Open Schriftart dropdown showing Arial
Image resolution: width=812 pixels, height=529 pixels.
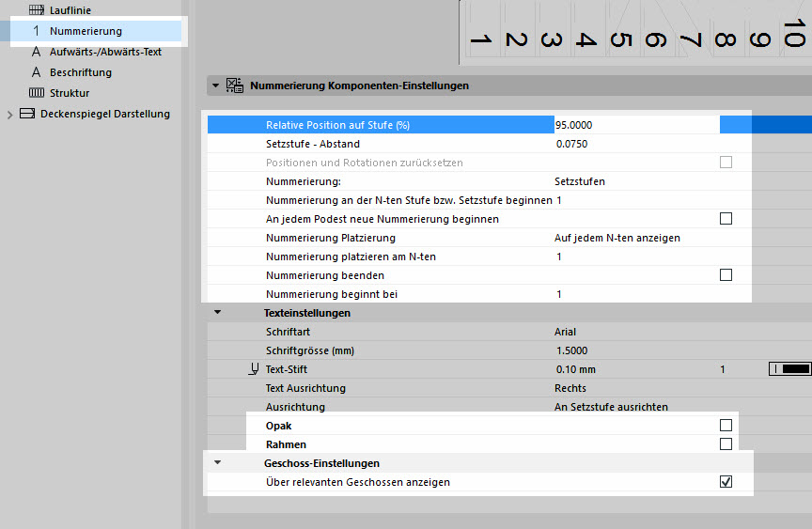click(565, 332)
